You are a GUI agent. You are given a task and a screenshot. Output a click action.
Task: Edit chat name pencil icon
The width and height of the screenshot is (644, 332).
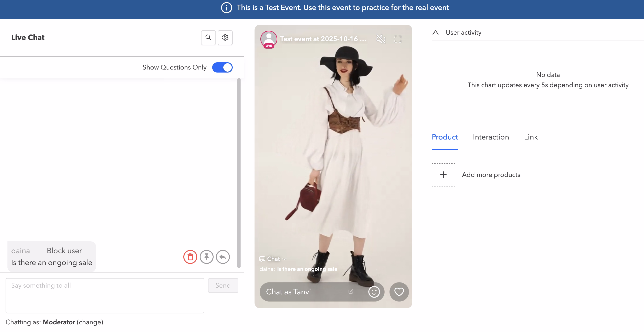[x=350, y=292]
